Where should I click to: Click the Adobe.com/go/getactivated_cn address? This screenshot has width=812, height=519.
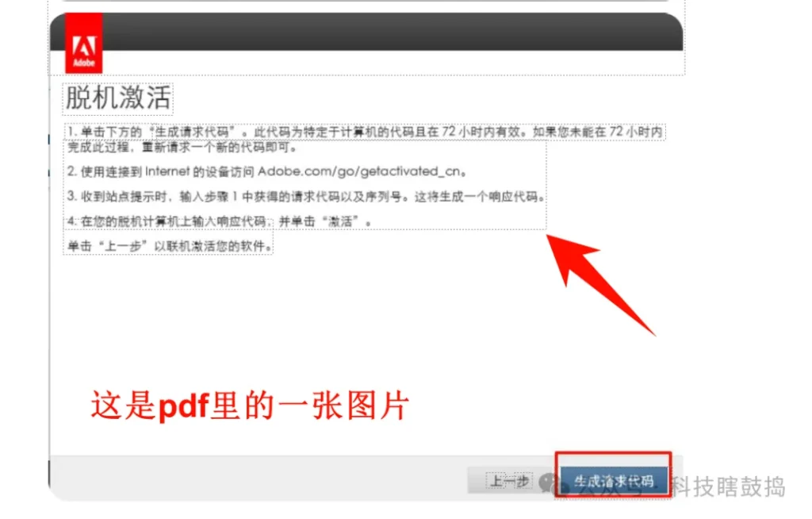(x=359, y=171)
